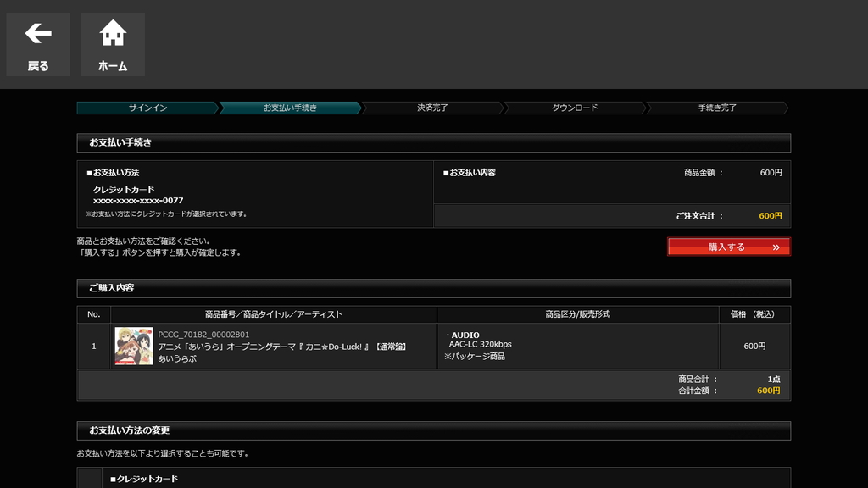This screenshot has width=868, height=488.
Task: Switch to the 手続き完了 step
Action: (x=716, y=108)
